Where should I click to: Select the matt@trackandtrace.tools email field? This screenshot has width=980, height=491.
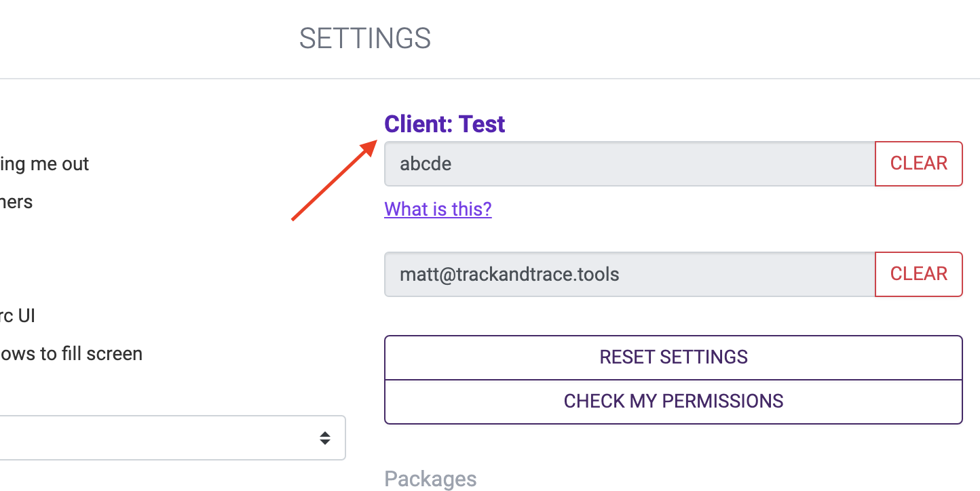pos(629,274)
